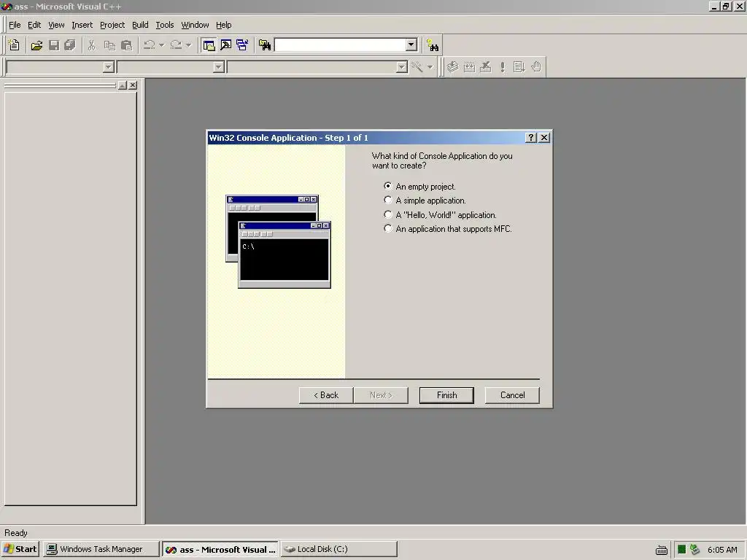
Task: Click the Undo arrow icon
Action: coord(149,45)
